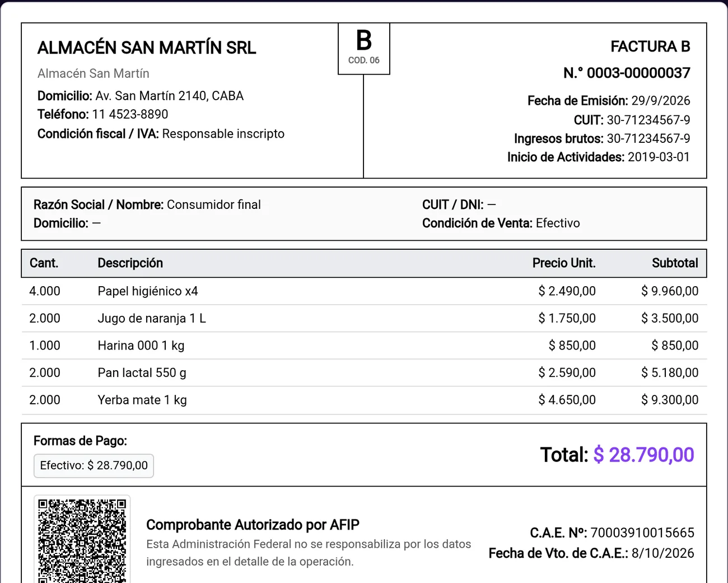The image size is (728, 583).
Task: Click the emission date 29/9/2026
Action: 661,101
